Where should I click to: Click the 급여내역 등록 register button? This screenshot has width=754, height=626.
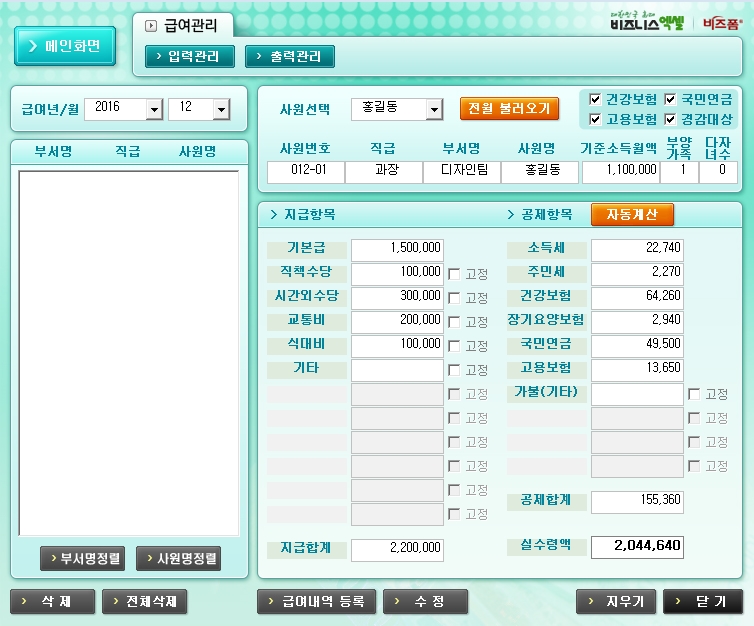[x=317, y=601]
